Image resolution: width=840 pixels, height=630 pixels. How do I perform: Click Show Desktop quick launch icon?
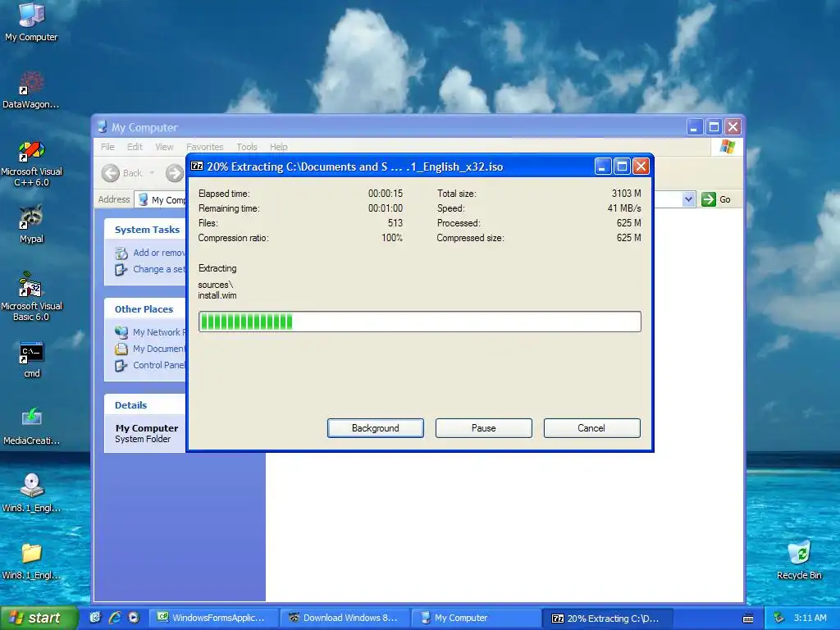tap(95, 618)
